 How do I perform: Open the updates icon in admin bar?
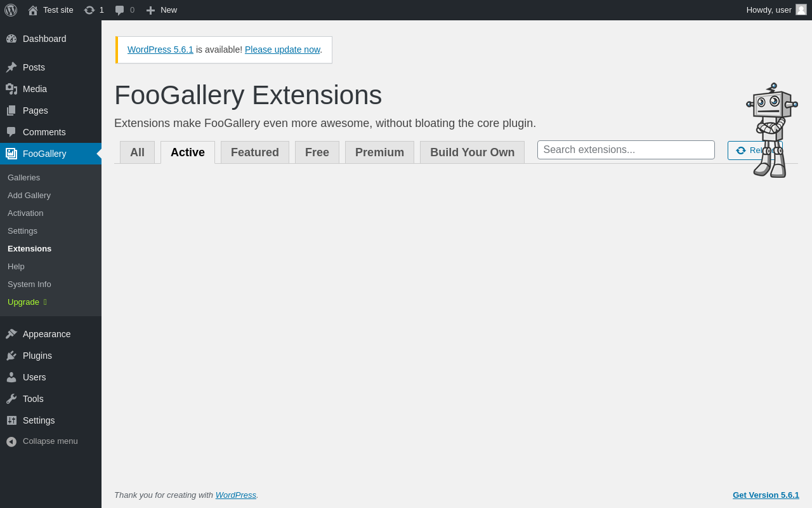click(x=89, y=10)
